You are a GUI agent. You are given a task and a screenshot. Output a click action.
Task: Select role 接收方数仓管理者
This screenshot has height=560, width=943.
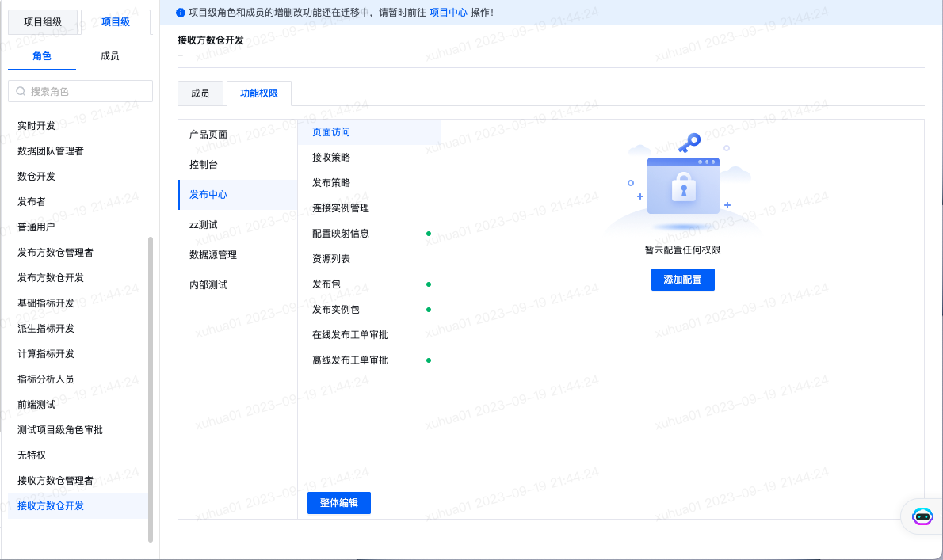coord(78,481)
